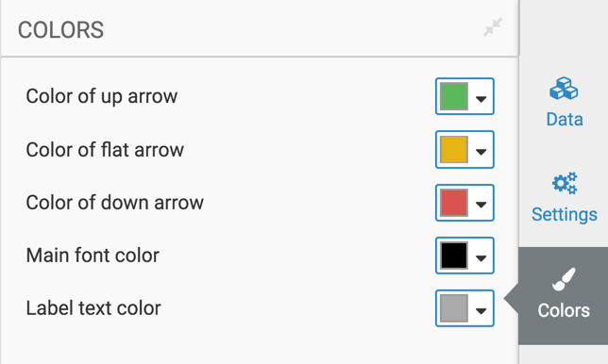Collapse the Colors panel with minimize arrows icon
Image resolution: width=608 pixels, height=364 pixels.
493,27
